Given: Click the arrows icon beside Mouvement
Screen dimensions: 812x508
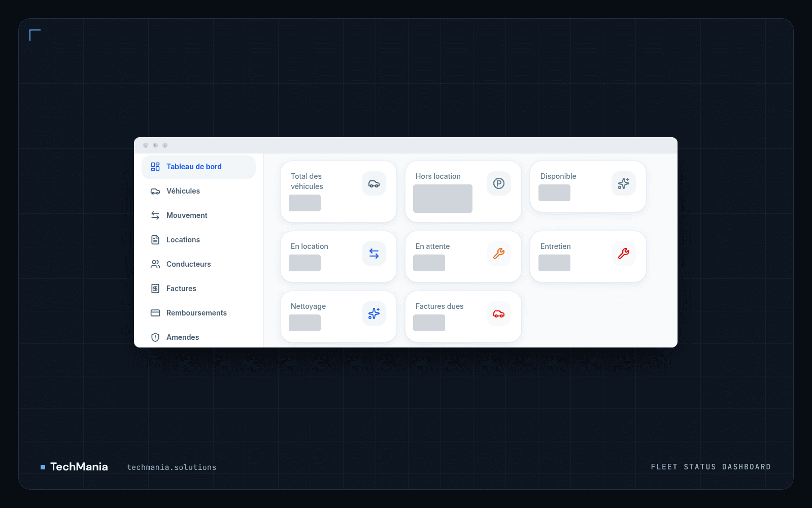Looking at the screenshot, I should click(155, 215).
